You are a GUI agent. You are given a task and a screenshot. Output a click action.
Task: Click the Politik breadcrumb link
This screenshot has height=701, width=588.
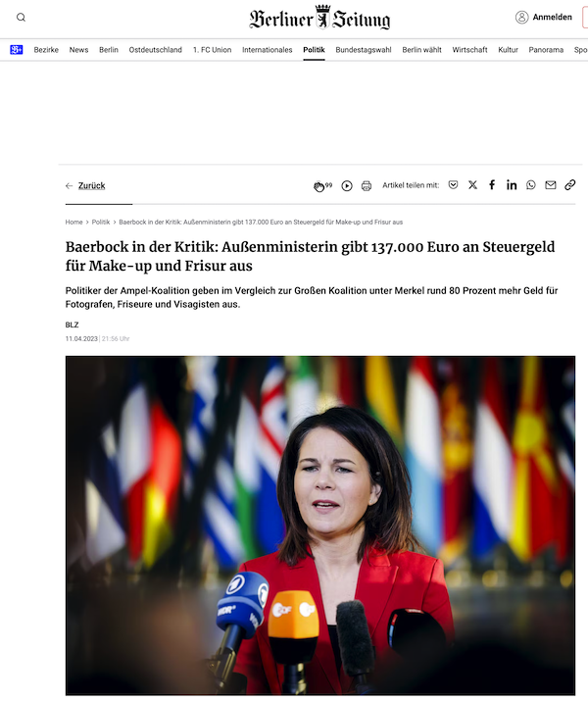(101, 222)
